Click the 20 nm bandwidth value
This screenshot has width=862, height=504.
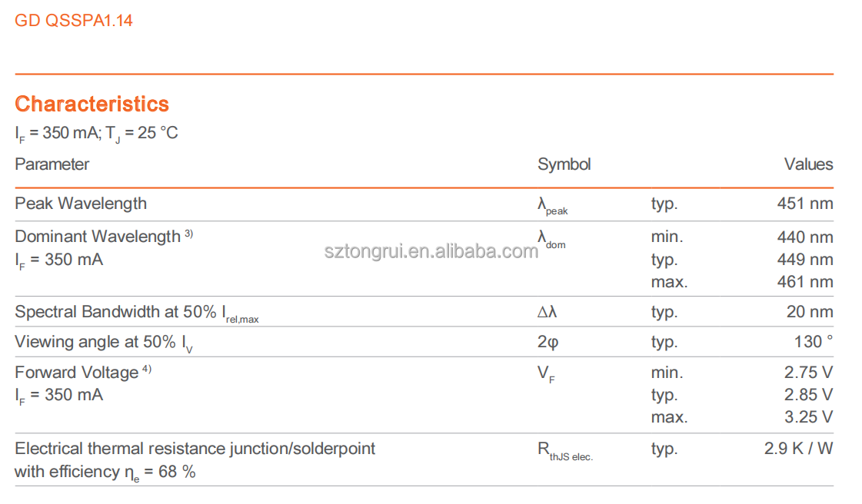pos(810,312)
